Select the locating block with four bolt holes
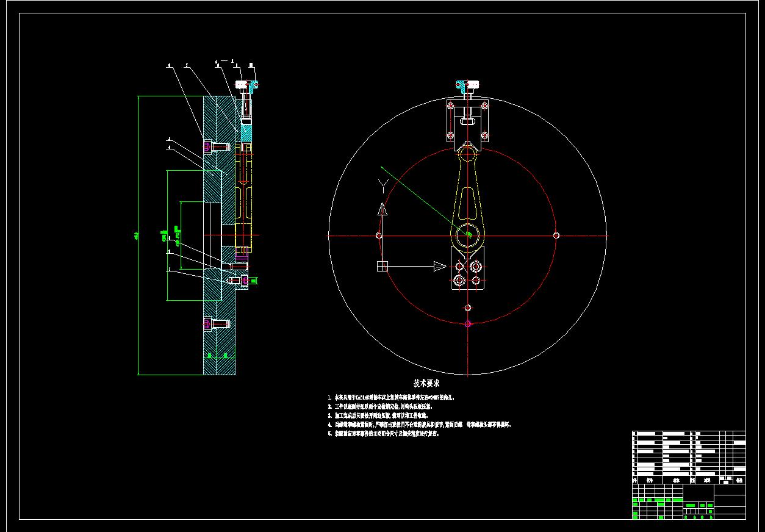Image resolution: width=765 pixels, height=532 pixels. coord(469,268)
